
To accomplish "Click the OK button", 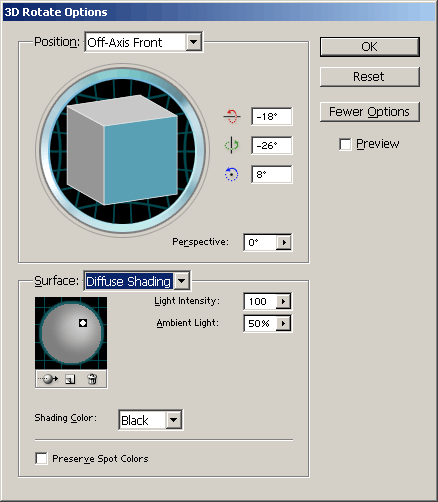I will (370, 47).
